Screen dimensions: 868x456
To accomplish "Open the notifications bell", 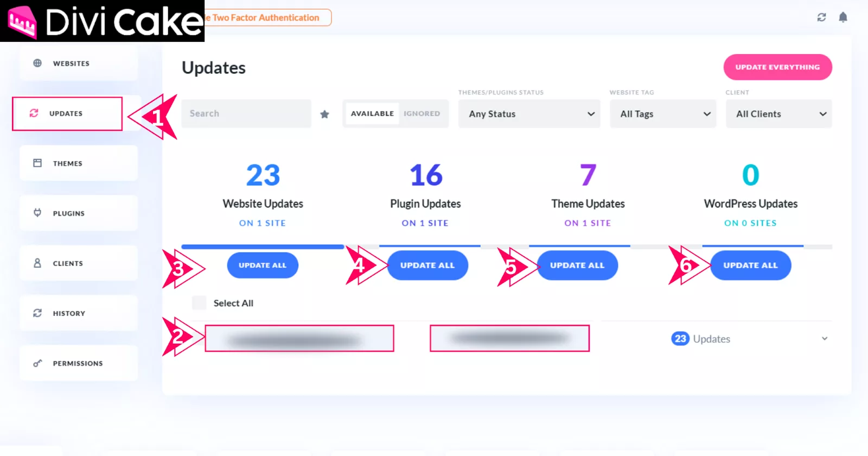I will point(843,17).
